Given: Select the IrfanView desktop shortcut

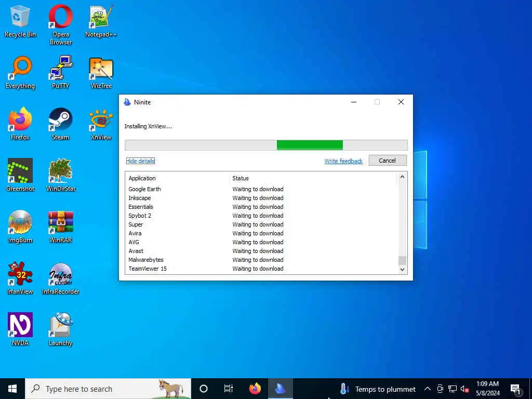Looking at the screenshot, I should [x=20, y=278].
